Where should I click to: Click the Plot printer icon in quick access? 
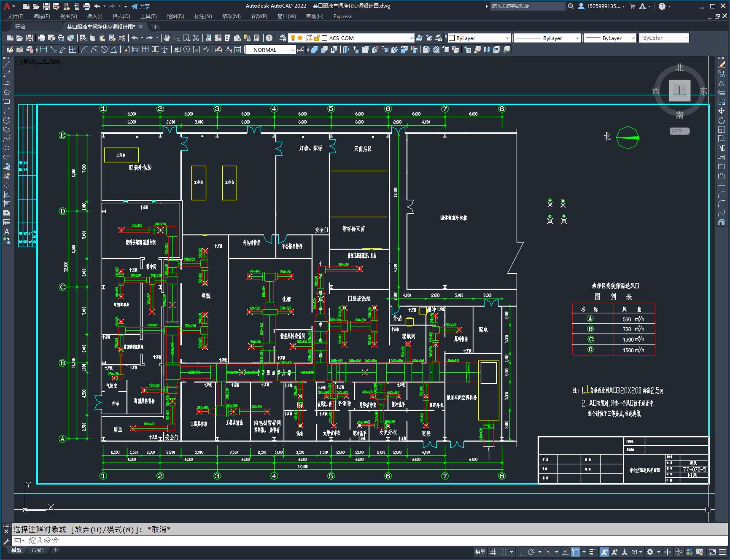point(87,6)
